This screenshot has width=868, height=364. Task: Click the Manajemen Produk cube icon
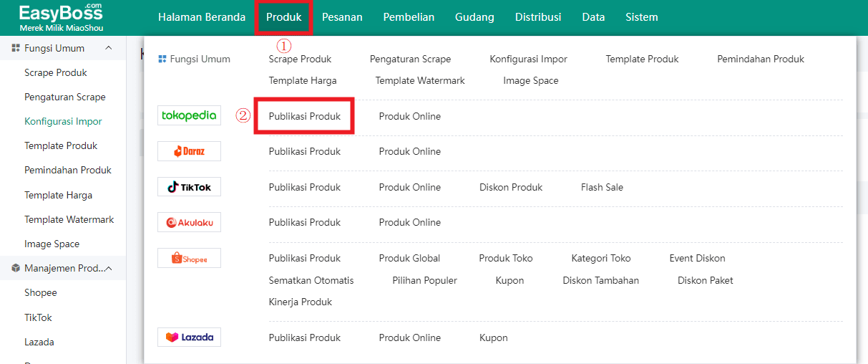pyautogui.click(x=16, y=268)
